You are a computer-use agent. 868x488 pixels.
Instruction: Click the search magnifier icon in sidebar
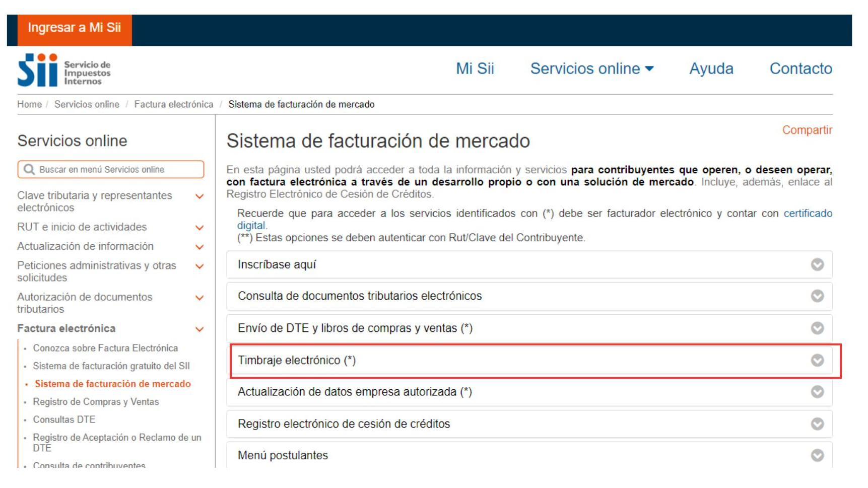tap(29, 170)
